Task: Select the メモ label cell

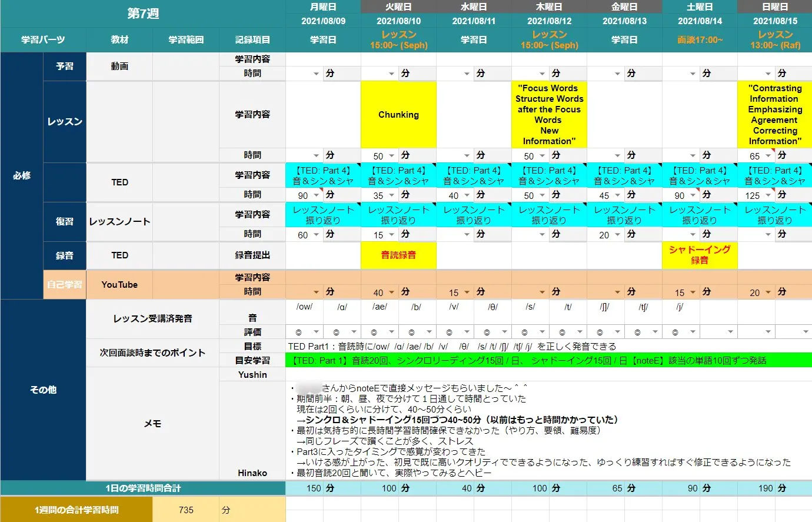Action: [x=152, y=424]
